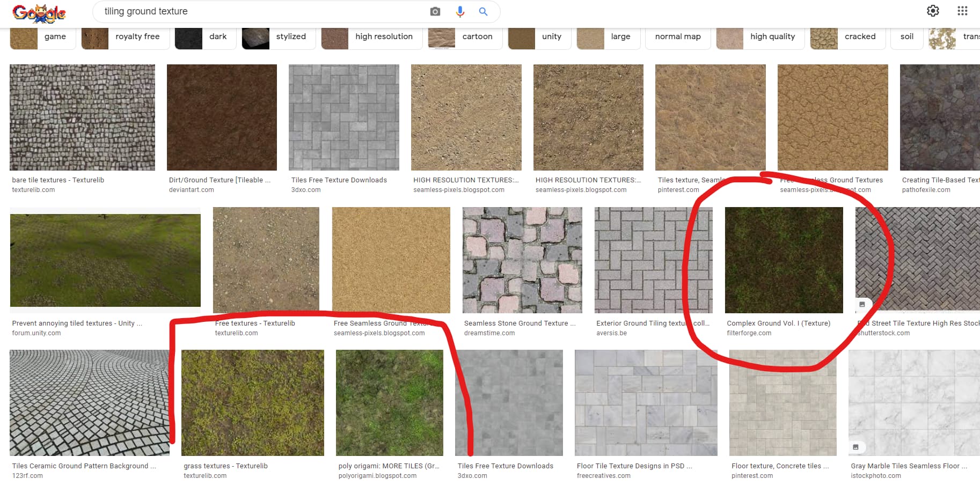Screen dimensions: 980x486
Task: Click the polyorigami.blogspot.com source text
Action: (377, 476)
